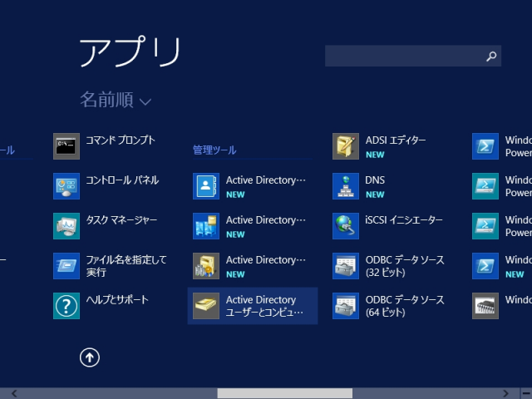Click the horizontal scrollbar thumb
Viewport: 532px width, 399px height.
click(x=284, y=393)
